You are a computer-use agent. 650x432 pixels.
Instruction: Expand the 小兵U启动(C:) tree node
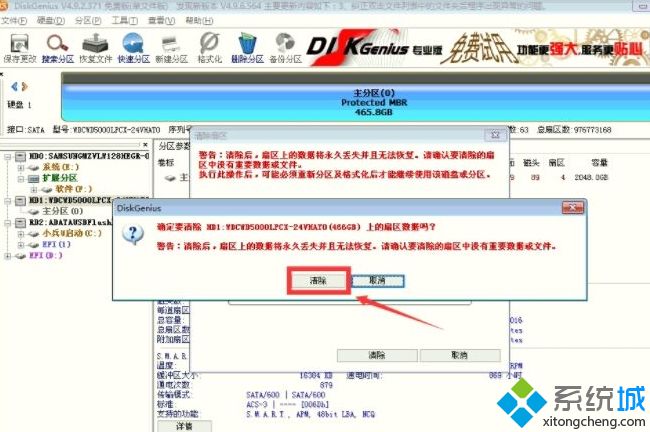click(21, 234)
